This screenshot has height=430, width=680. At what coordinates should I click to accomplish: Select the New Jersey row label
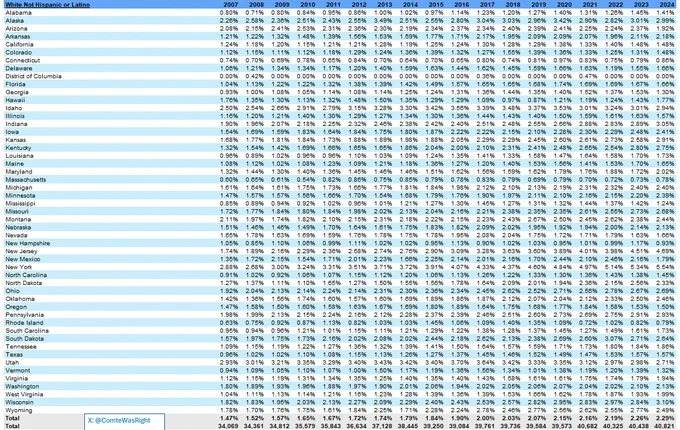pos(21,251)
